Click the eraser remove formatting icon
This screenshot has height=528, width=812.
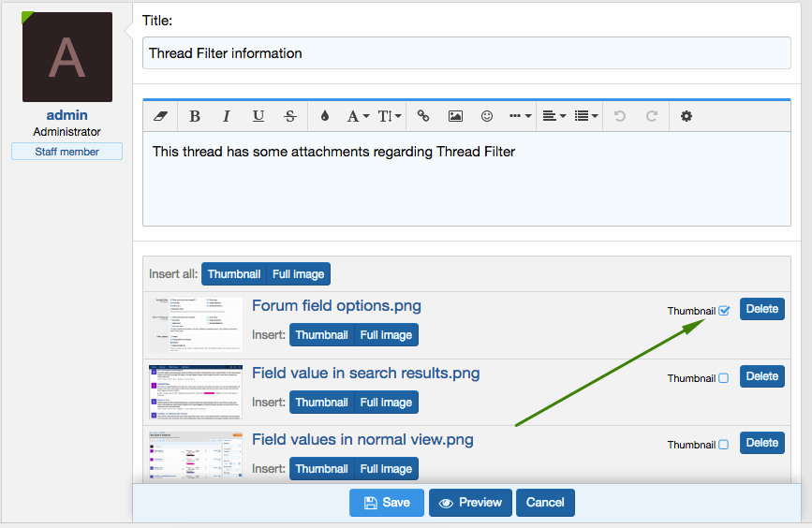click(159, 116)
